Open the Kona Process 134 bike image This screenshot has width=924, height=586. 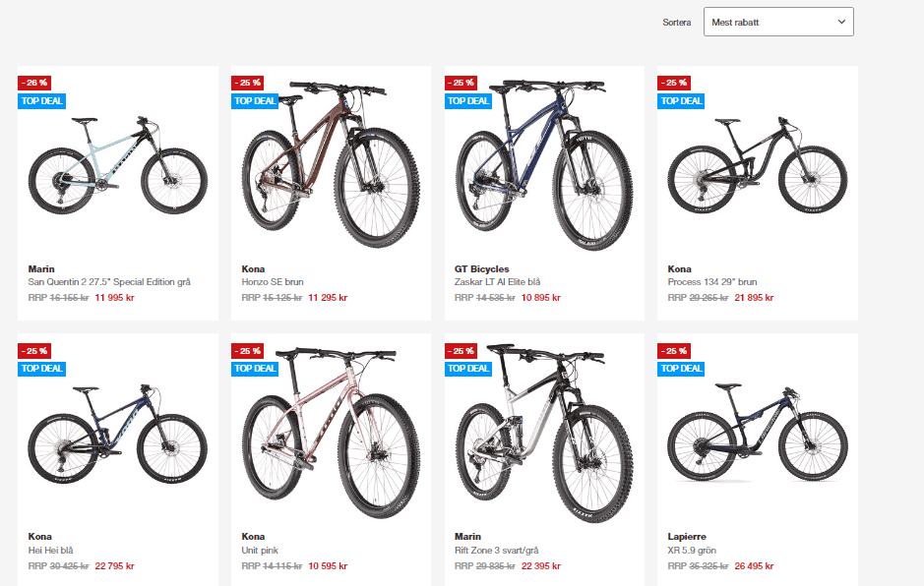click(758, 165)
